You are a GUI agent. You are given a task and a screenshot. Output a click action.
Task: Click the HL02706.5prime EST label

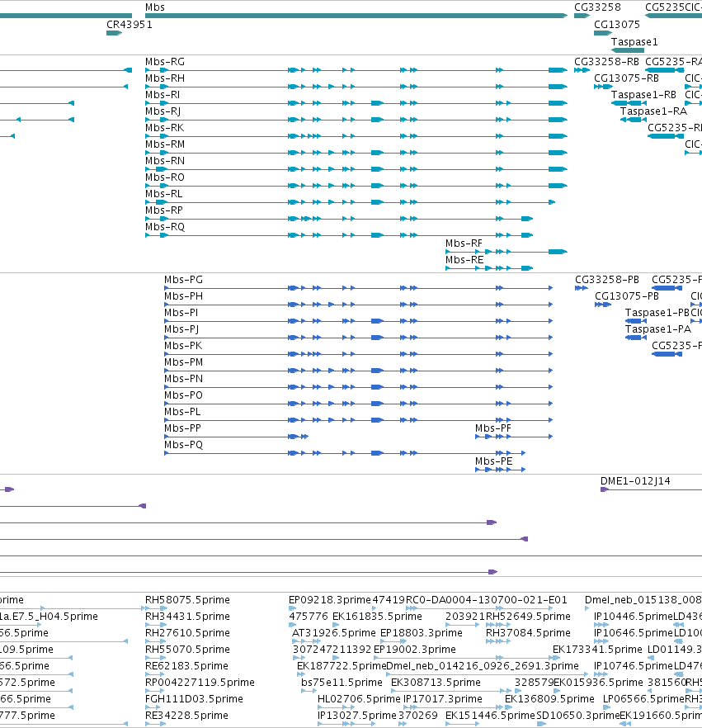[x=359, y=699]
